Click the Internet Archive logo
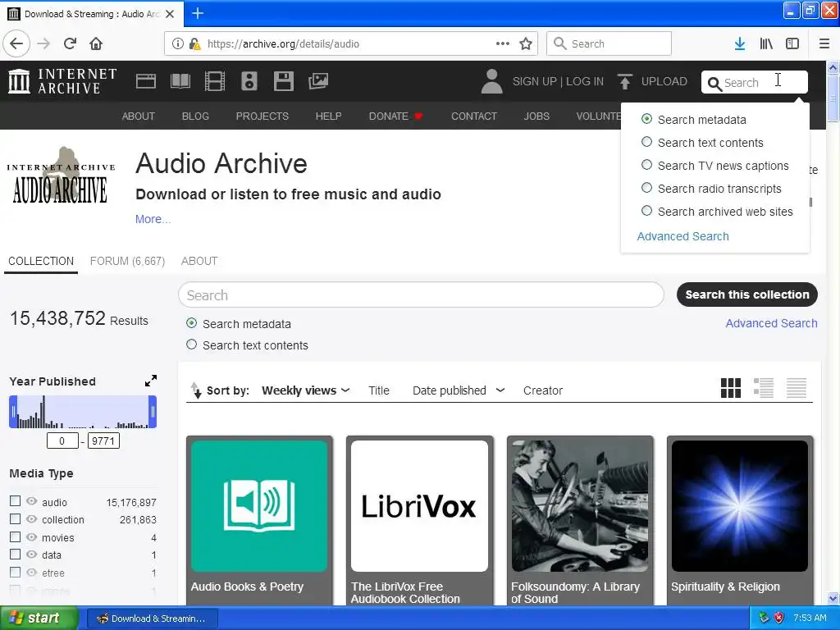 tap(62, 81)
